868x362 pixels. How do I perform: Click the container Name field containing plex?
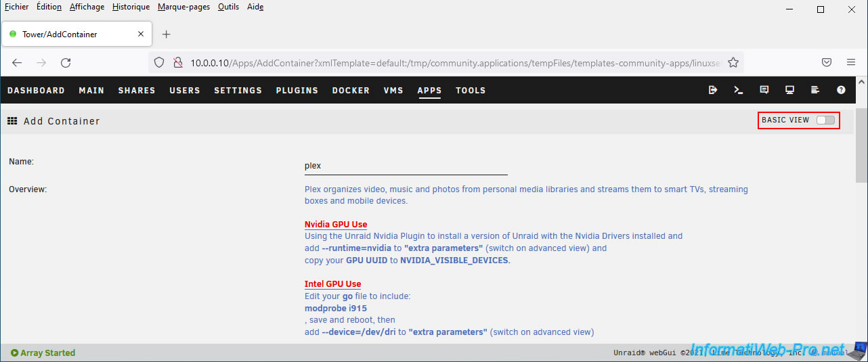406,166
